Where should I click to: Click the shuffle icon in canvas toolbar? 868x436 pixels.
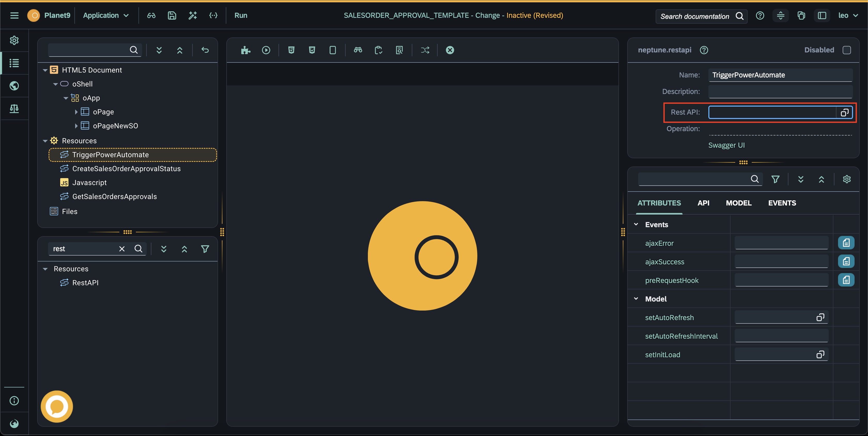pyautogui.click(x=425, y=50)
